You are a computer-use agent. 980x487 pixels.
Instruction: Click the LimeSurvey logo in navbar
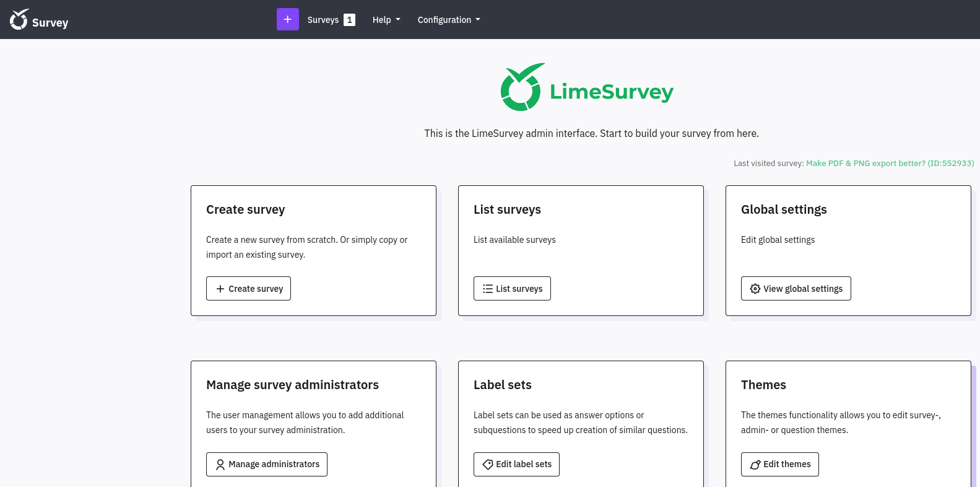19,20
